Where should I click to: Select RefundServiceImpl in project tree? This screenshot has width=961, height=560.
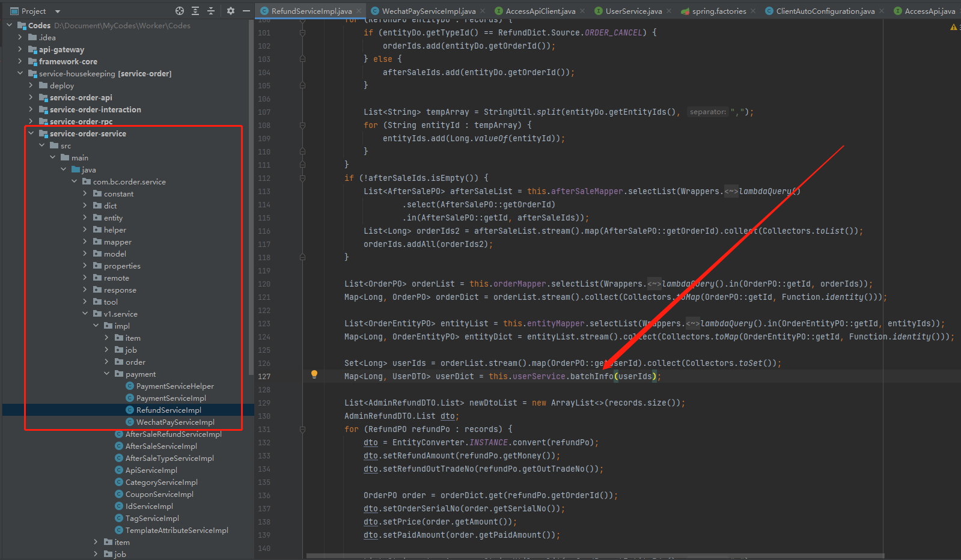169,410
